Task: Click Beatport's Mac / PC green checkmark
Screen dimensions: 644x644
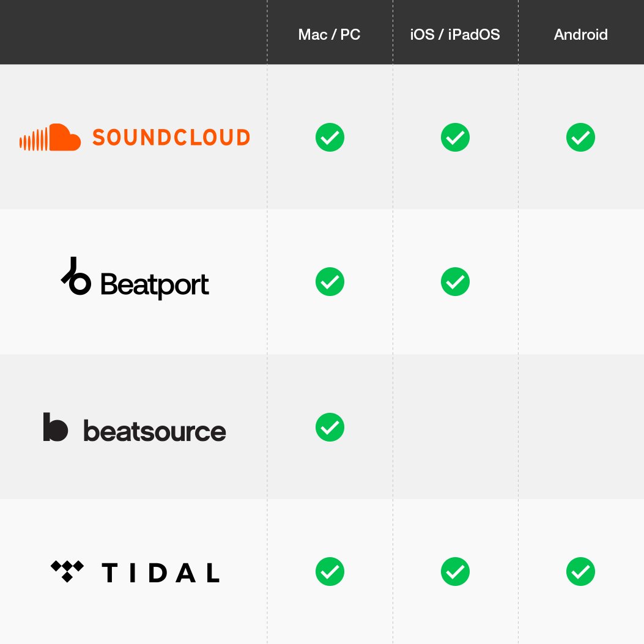Action: tap(330, 282)
